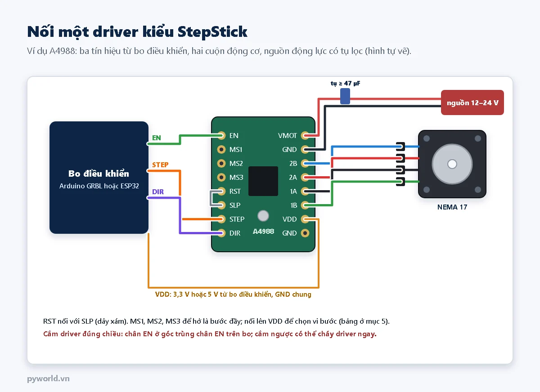Click the DIR pin label on the driver board
The image size is (540, 392).
pos(235,233)
